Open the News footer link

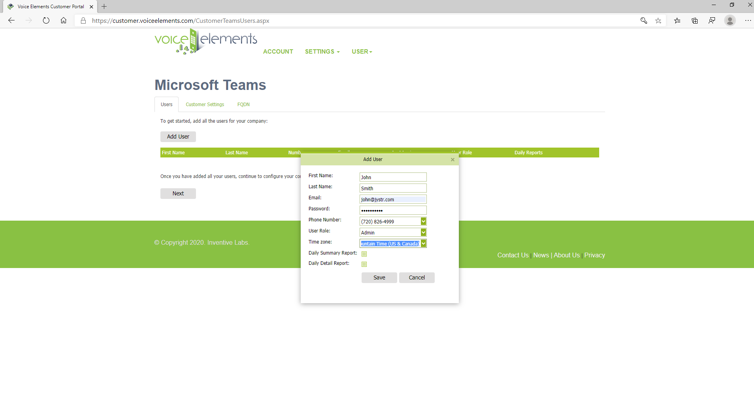tap(541, 255)
